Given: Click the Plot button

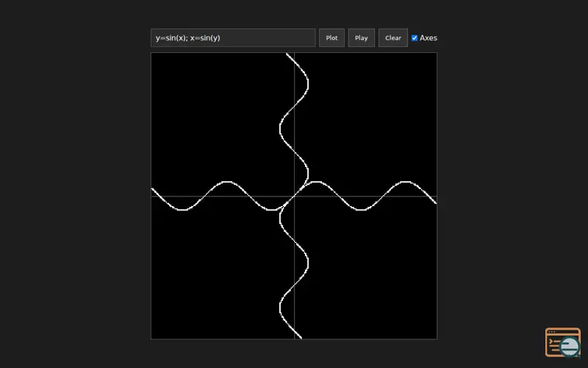Looking at the screenshot, I should 331,38.
